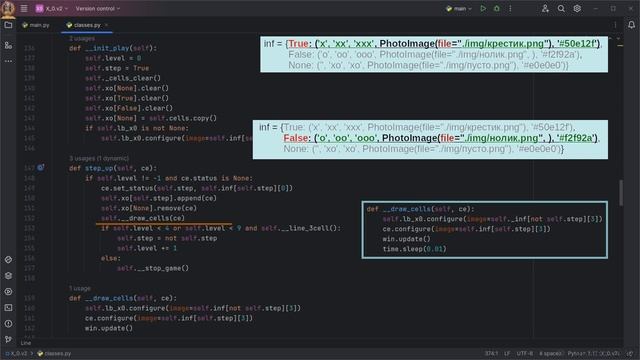The width and height of the screenshot is (640, 360).
Task: Run the main configuration with play icon
Action: click(x=483, y=9)
